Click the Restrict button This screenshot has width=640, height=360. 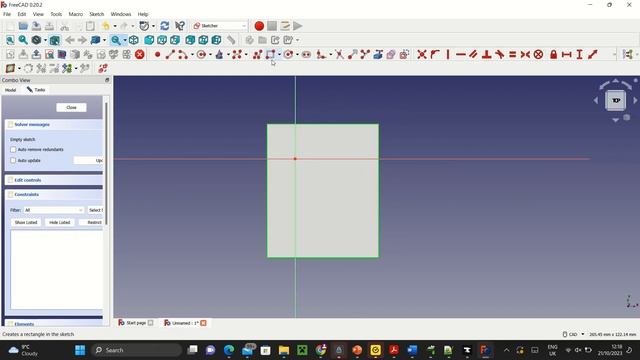click(91, 222)
